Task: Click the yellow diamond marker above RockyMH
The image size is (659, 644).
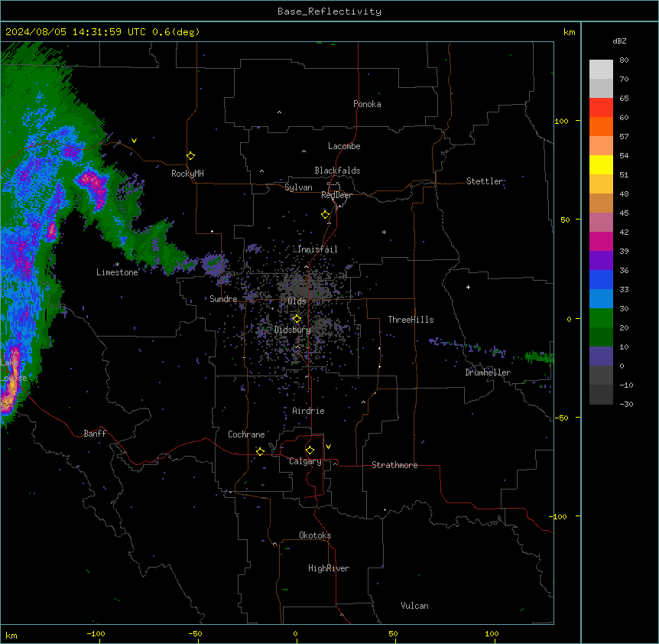Action: (x=191, y=156)
